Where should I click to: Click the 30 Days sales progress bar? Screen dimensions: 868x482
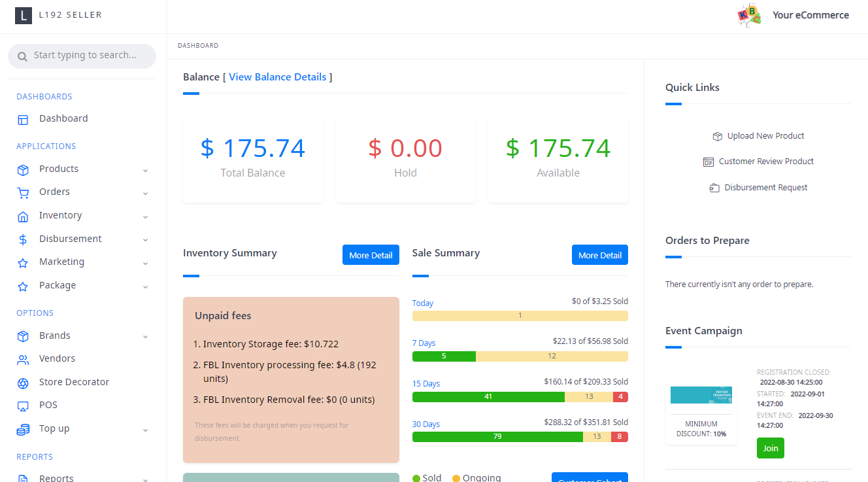tap(520, 436)
